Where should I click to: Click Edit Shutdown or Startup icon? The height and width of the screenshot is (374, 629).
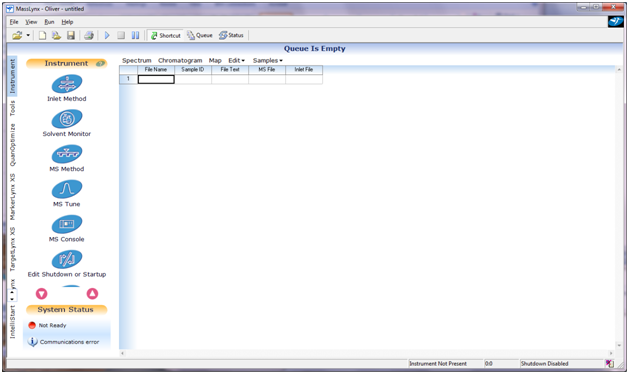click(67, 259)
